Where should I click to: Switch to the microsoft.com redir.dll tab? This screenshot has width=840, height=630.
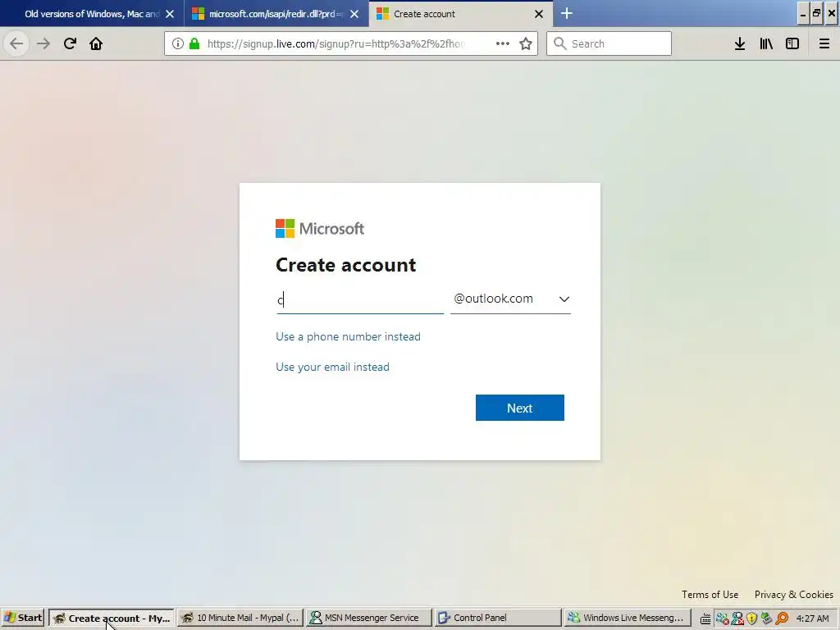point(276,14)
